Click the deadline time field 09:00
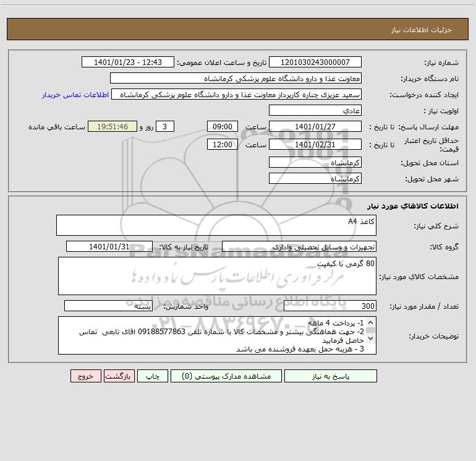Screen dimensions: 476x461 222,126
